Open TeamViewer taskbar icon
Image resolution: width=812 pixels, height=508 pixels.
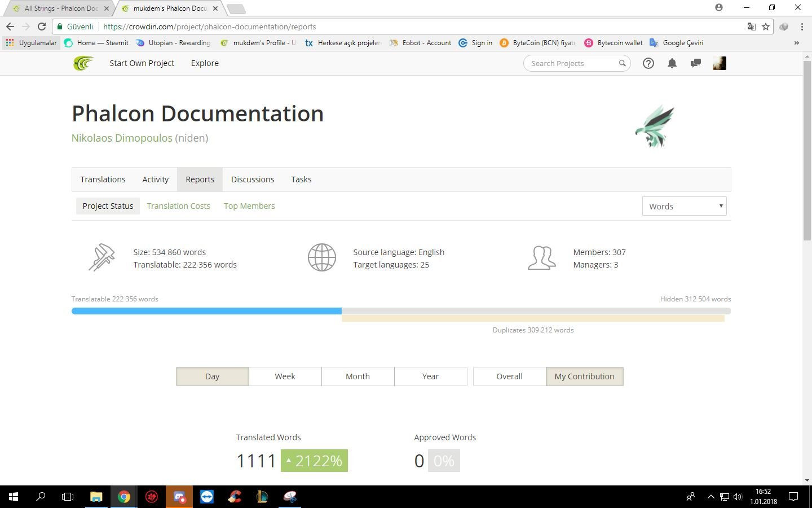(207, 497)
